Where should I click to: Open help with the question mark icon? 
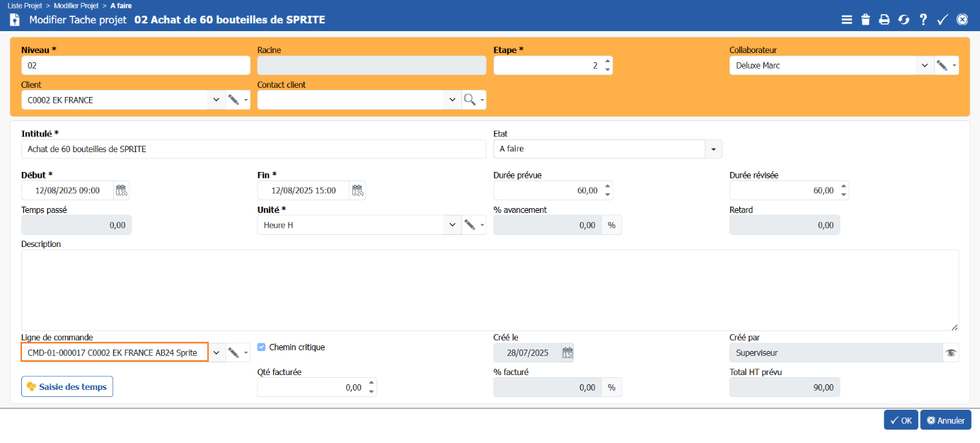click(x=923, y=20)
